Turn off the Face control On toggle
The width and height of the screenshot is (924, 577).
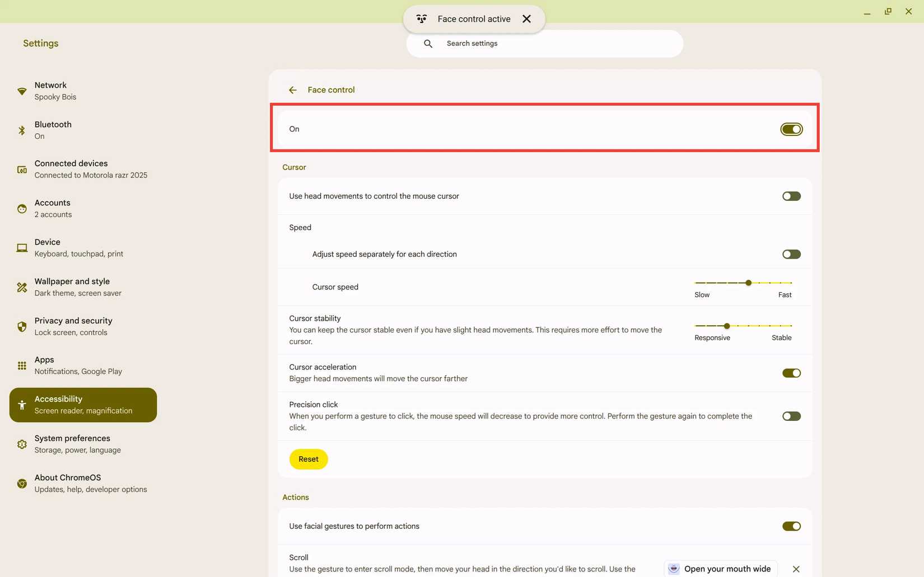pos(791,129)
